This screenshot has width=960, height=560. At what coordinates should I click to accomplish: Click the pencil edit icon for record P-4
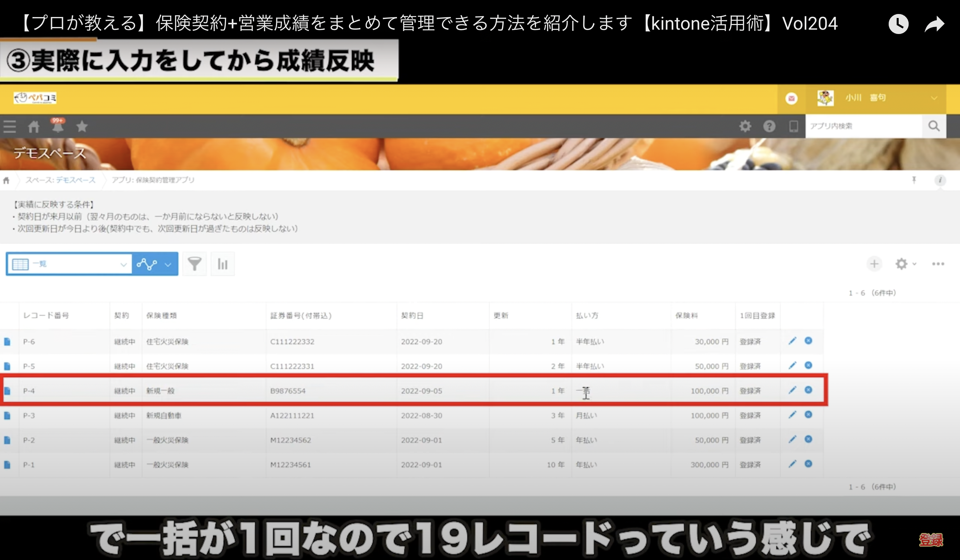point(792,390)
